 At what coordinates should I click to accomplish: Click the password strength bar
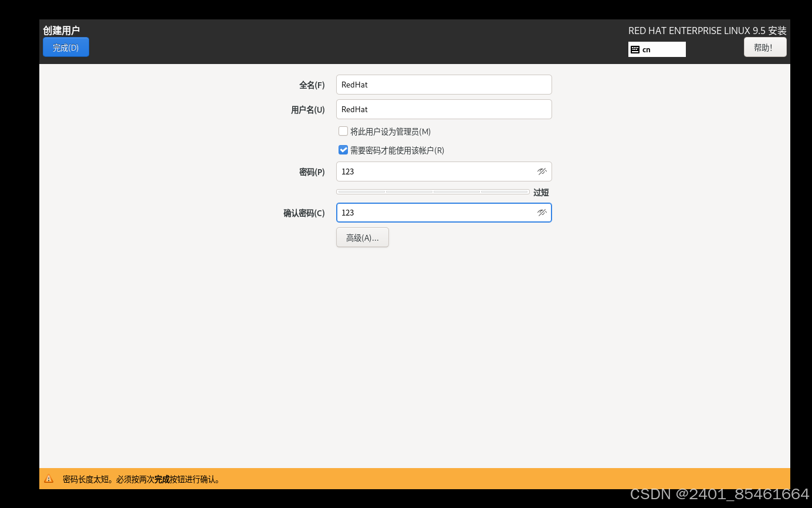pos(432,191)
